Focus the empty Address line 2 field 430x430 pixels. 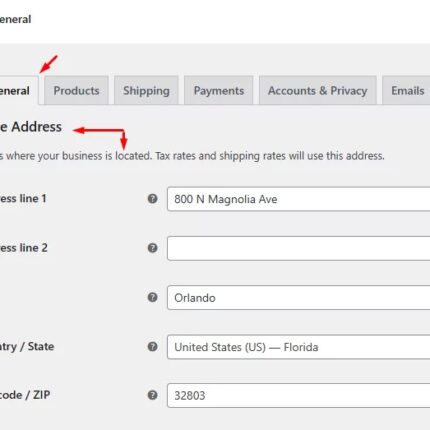point(299,248)
